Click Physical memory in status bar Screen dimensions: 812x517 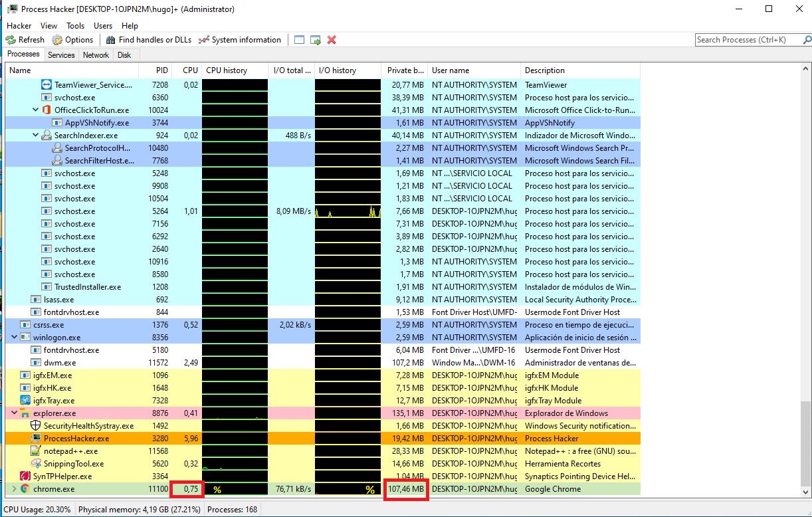tap(140, 510)
